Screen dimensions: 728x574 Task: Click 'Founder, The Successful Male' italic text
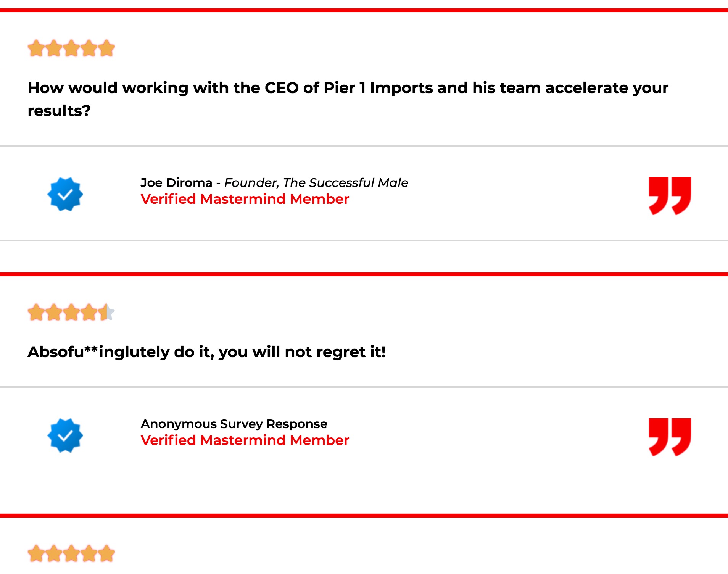pyautogui.click(x=316, y=183)
